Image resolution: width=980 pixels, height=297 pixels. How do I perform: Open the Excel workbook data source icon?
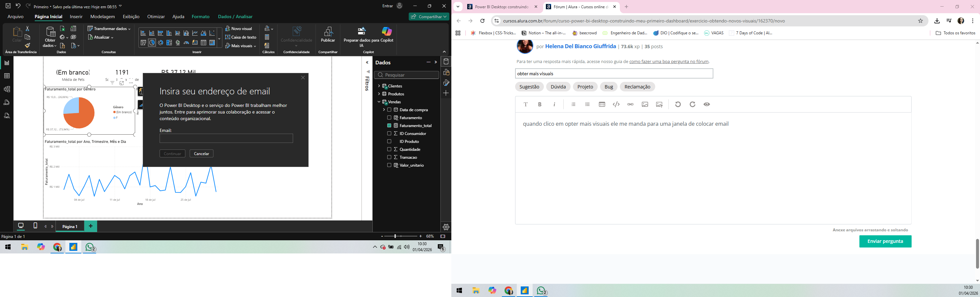[63, 28]
